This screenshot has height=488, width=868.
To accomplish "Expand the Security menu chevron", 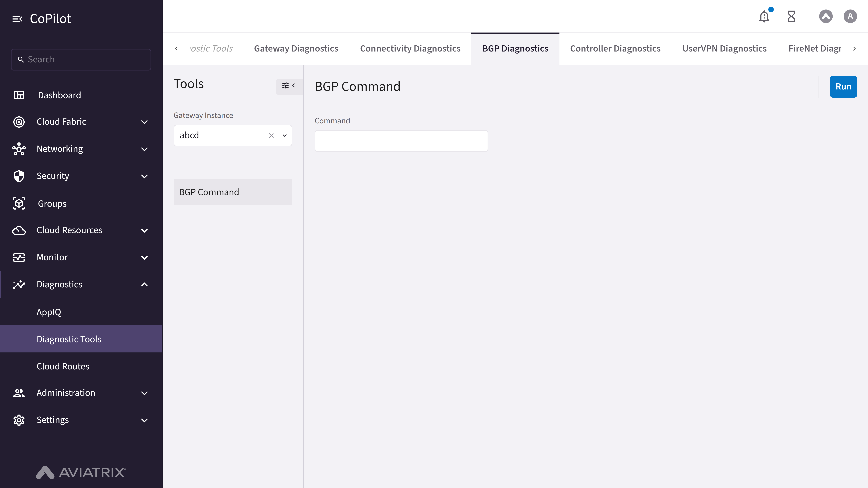I will 145,176.
